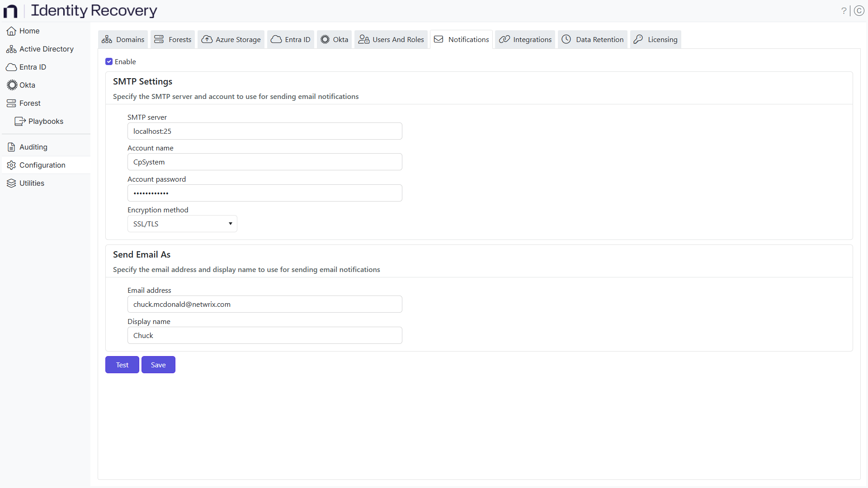Save the notification settings
This screenshot has height=488, width=868.
[x=158, y=365]
